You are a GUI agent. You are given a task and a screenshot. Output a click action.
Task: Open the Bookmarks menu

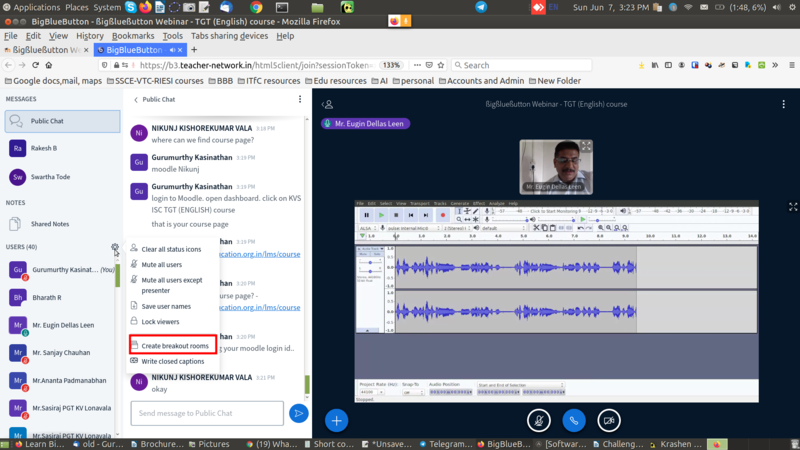coord(133,36)
